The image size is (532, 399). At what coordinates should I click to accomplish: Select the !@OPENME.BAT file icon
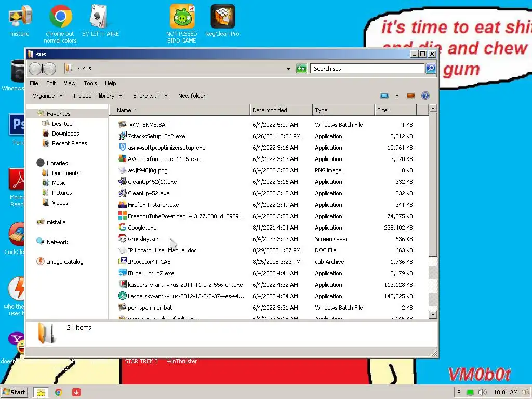(122, 124)
